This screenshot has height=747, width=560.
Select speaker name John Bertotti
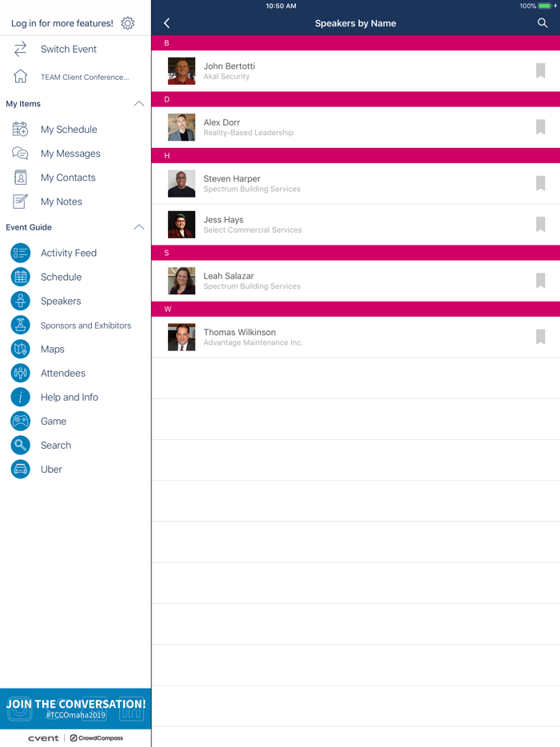[230, 66]
